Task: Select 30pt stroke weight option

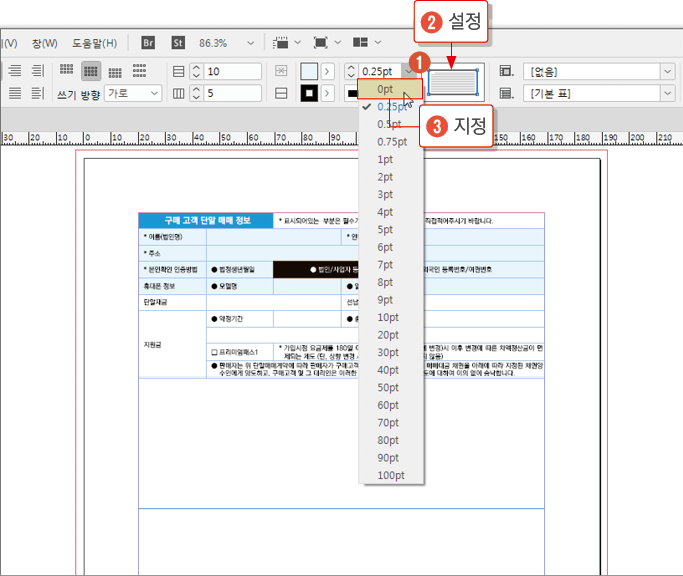Action: point(391,352)
